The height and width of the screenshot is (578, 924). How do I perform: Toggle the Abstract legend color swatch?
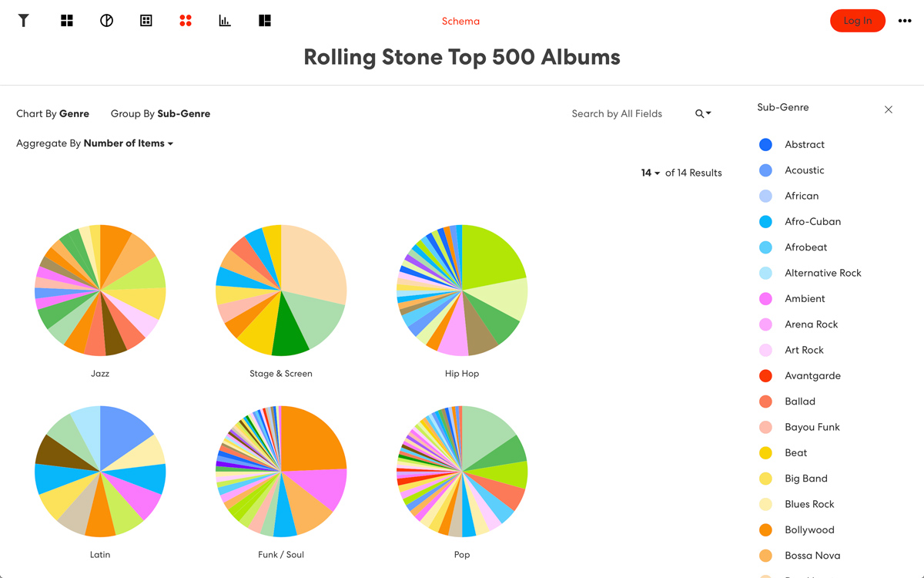point(765,144)
